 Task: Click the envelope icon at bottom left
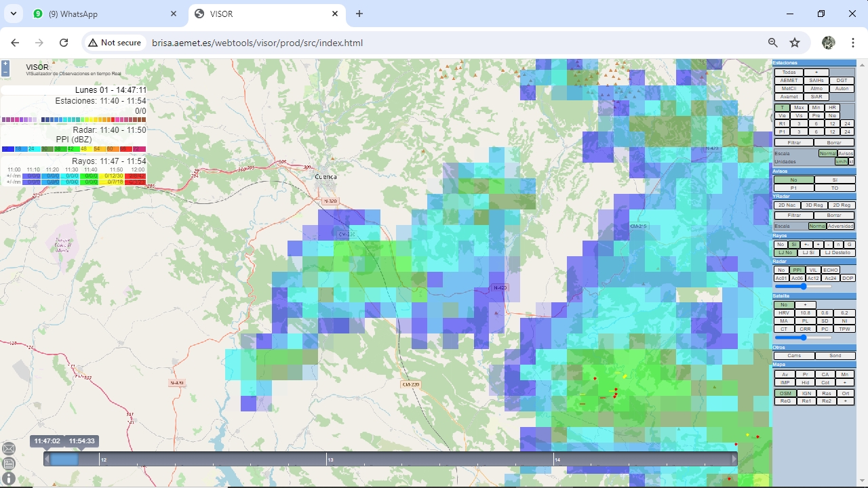pos(9,449)
